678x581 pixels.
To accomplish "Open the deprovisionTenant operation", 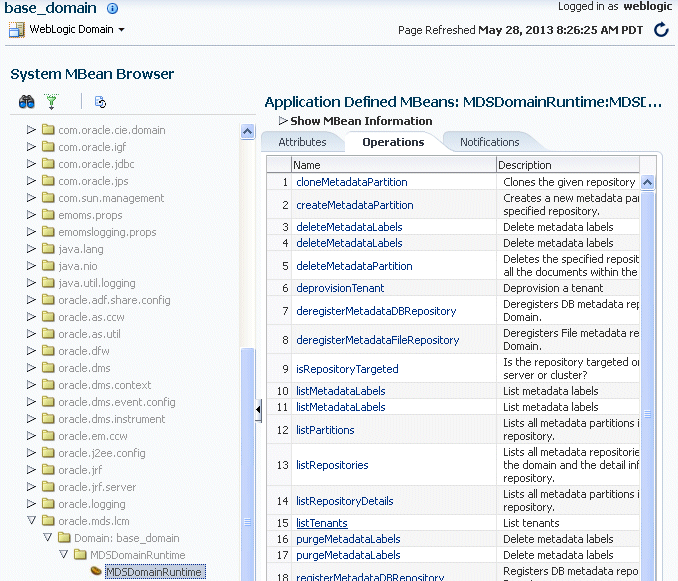I will pos(340,288).
